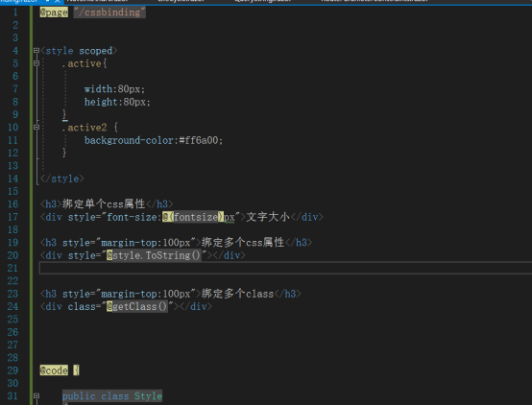Click the background-color:#ff6a00; declaration
Screen dimensions: 532x405
(154, 140)
